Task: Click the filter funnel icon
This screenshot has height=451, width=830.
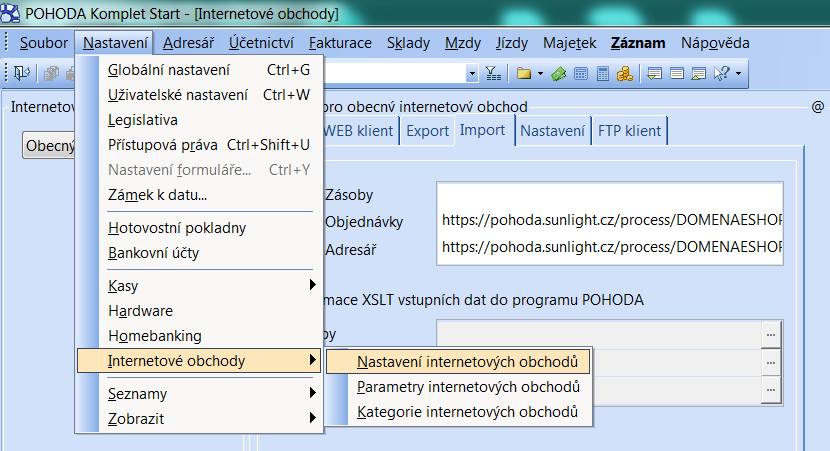Action: (x=493, y=74)
